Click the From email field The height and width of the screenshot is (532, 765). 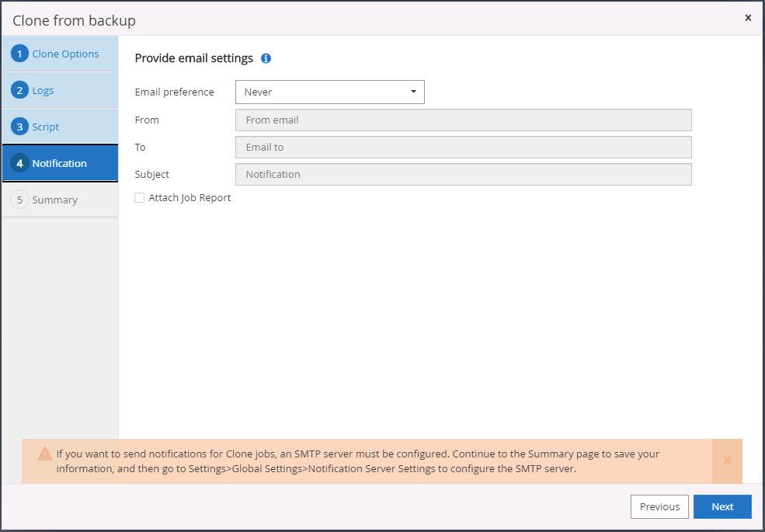(x=463, y=120)
